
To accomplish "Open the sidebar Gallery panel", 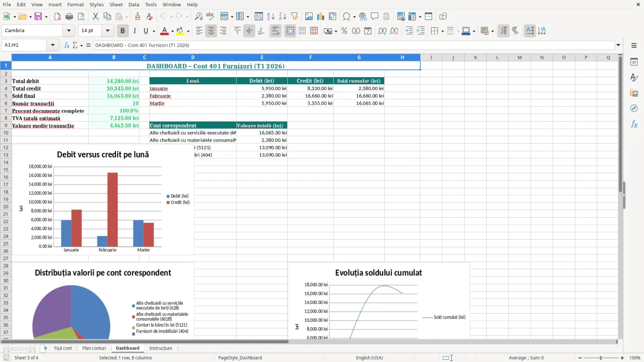I will tap(634, 93).
